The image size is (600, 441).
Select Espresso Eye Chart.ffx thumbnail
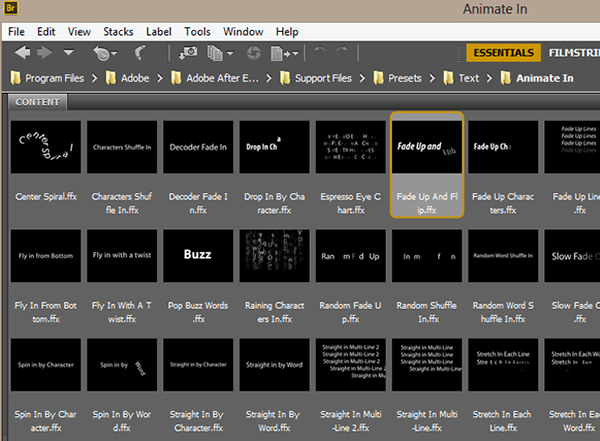click(x=351, y=147)
